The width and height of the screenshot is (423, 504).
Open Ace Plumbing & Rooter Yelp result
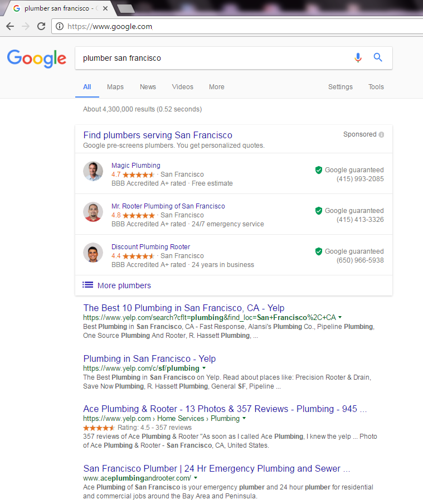225,409
